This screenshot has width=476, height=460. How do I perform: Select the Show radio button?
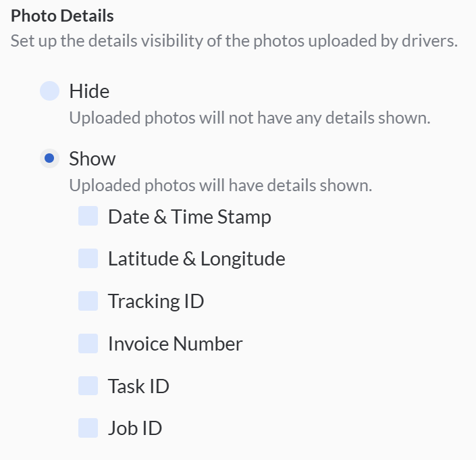coord(49,159)
